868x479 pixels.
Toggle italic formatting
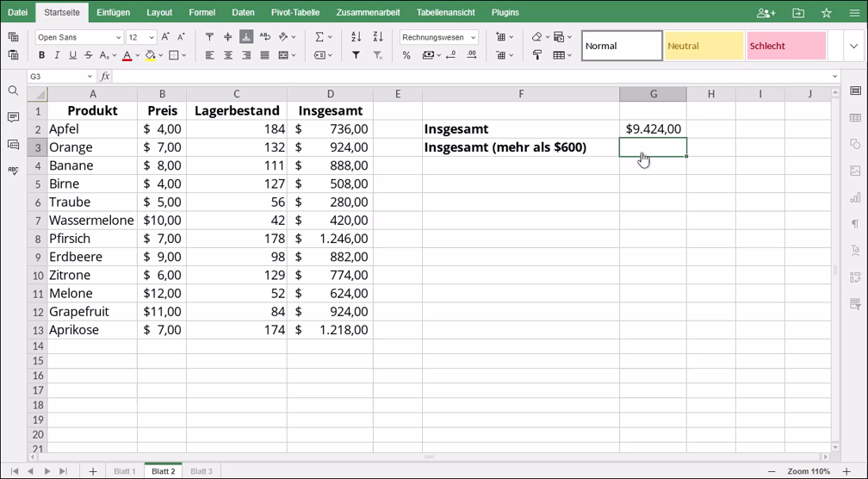pyautogui.click(x=56, y=55)
